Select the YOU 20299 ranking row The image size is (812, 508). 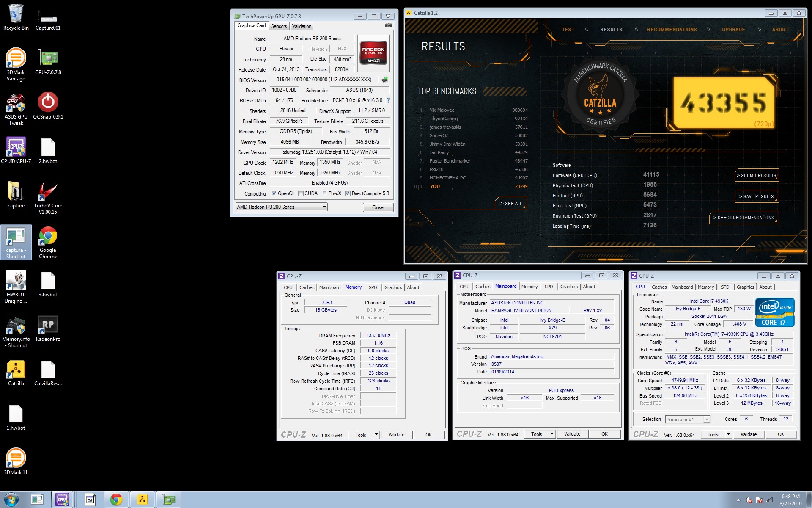[x=471, y=186]
